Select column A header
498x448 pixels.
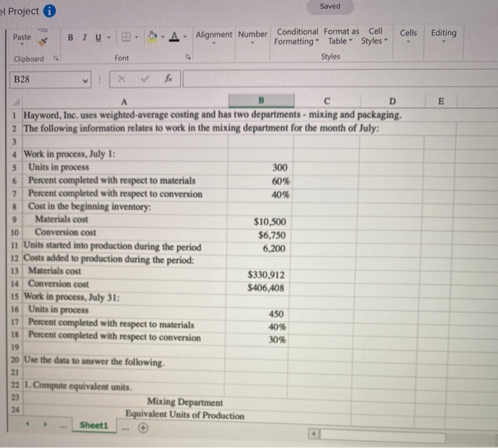click(124, 102)
